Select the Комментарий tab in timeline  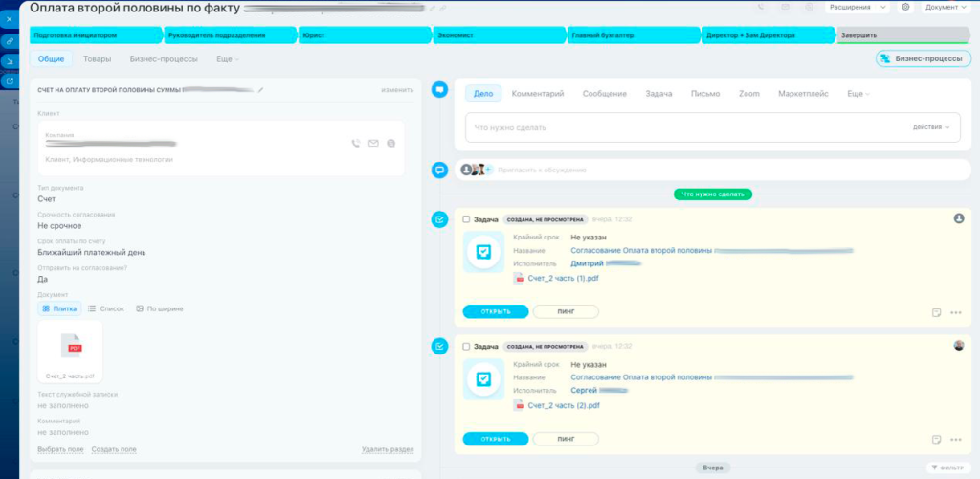537,94
